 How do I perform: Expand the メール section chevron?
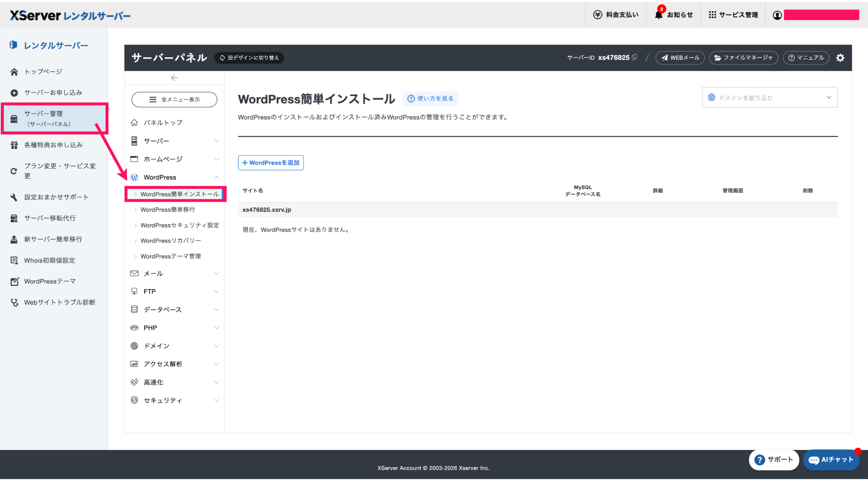point(217,273)
